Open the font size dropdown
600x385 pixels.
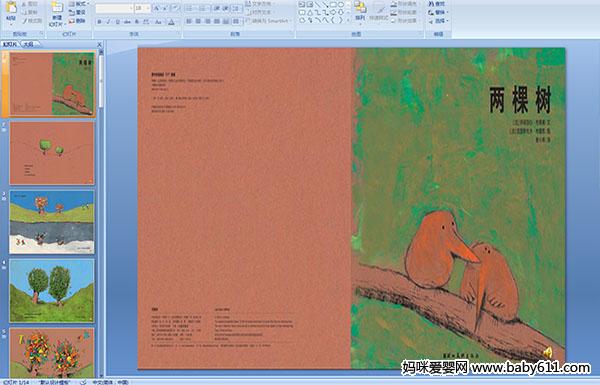147,8
